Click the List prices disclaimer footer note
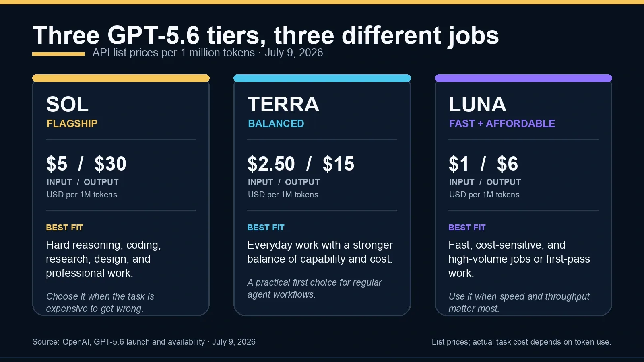Screen dimensions: 644x362 click(522, 342)
